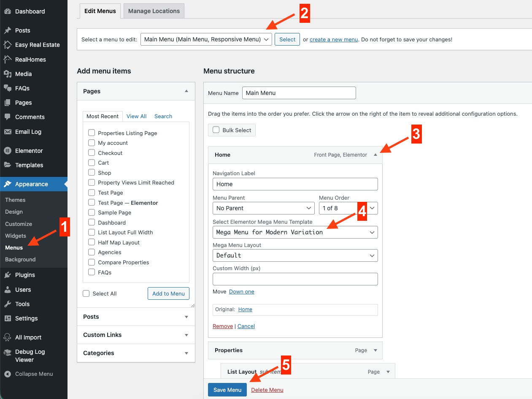532x399 pixels.
Task: Click the Elementor icon in sidebar
Action: click(8, 151)
